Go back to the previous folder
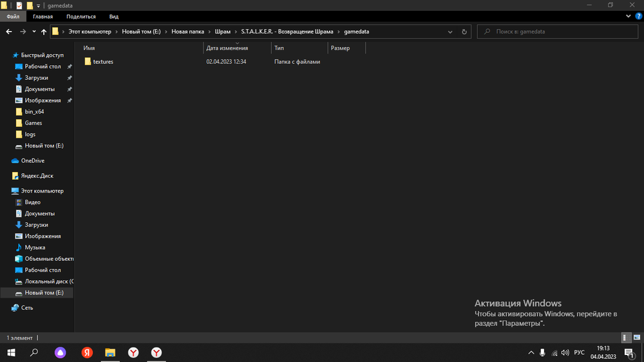 (9, 32)
